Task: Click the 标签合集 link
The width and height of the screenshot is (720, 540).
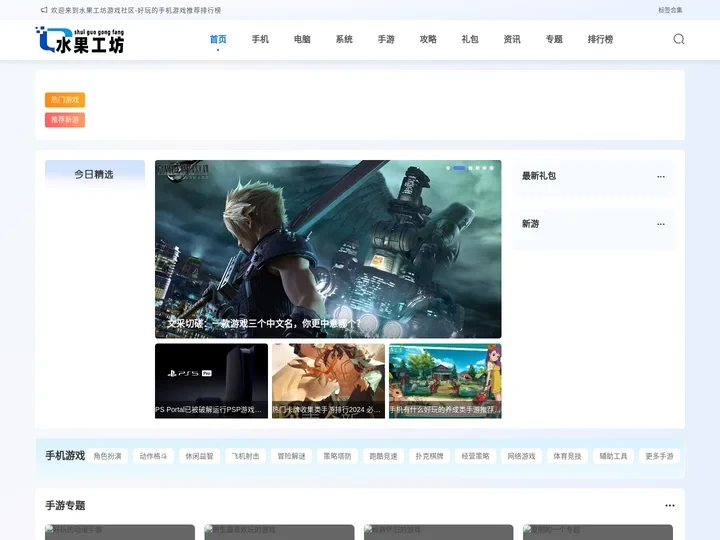Action: (670, 10)
